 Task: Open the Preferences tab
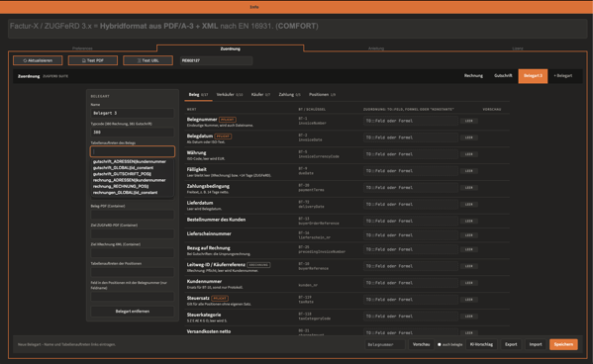(82, 48)
